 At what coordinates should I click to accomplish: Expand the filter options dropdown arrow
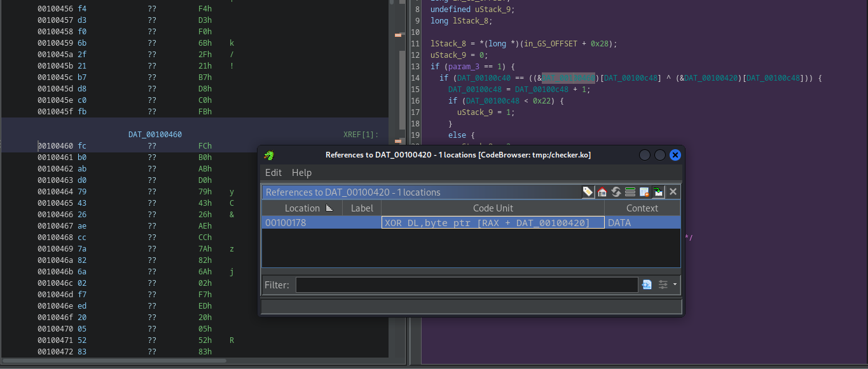[675, 285]
